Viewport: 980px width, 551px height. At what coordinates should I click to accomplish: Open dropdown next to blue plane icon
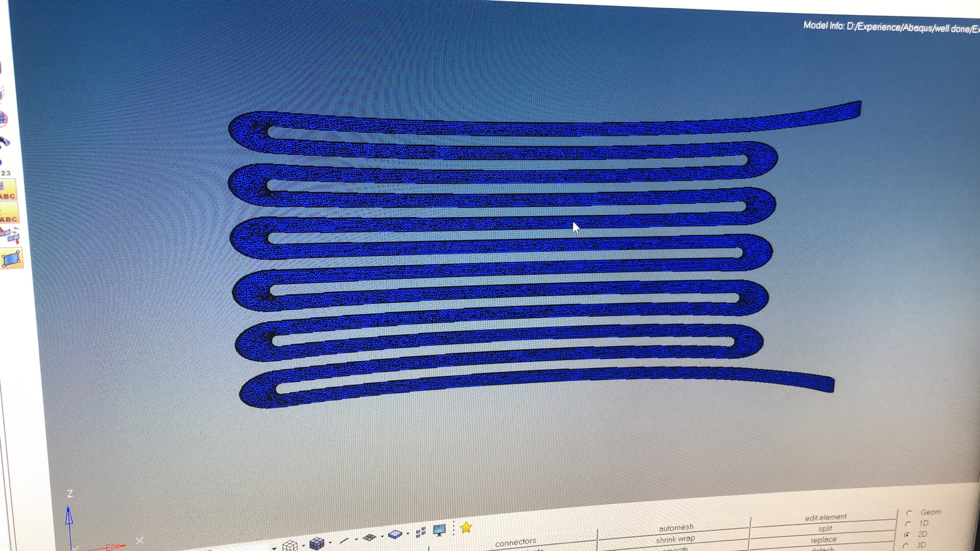click(x=408, y=534)
